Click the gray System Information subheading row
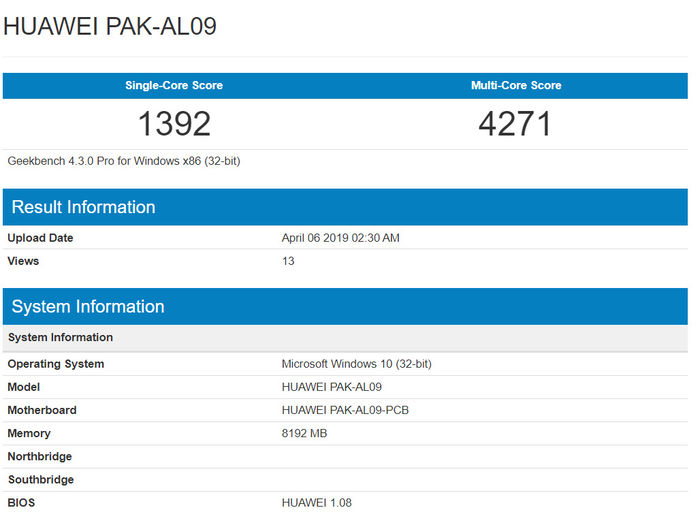Screen dimensions: 700x525 [x=345, y=338]
